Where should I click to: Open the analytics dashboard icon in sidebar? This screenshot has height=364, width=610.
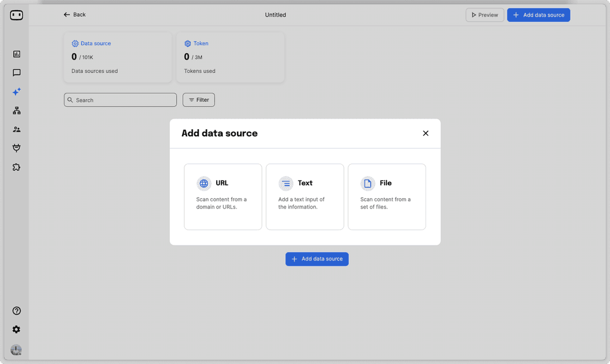(x=16, y=54)
